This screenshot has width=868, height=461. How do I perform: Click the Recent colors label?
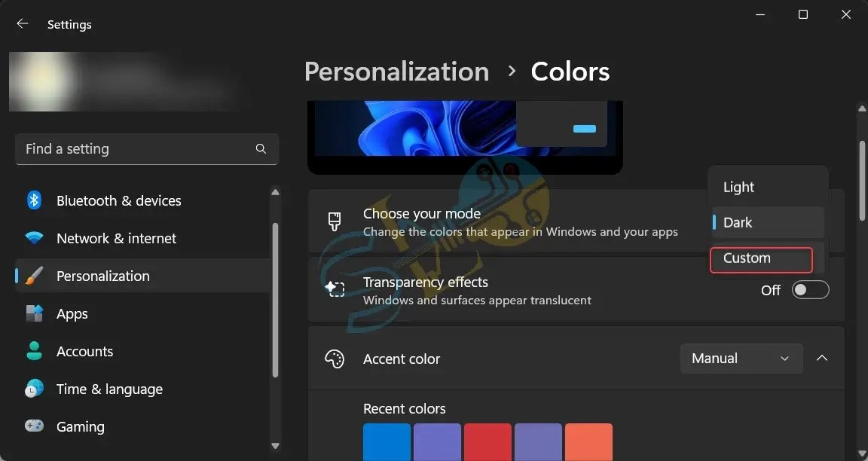(404, 409)
